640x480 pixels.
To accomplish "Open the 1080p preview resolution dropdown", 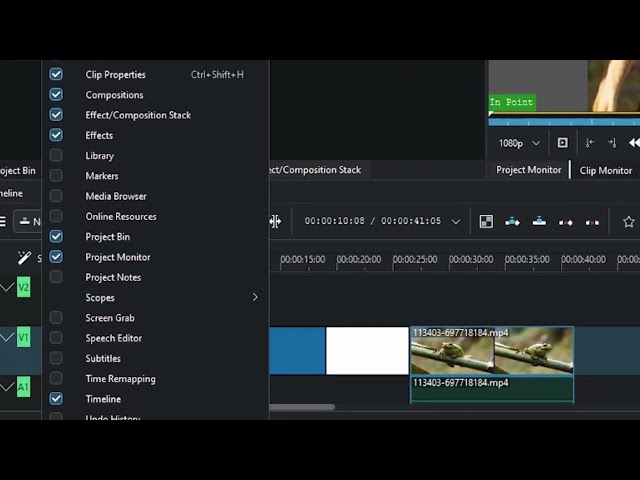I will (519, 143).
